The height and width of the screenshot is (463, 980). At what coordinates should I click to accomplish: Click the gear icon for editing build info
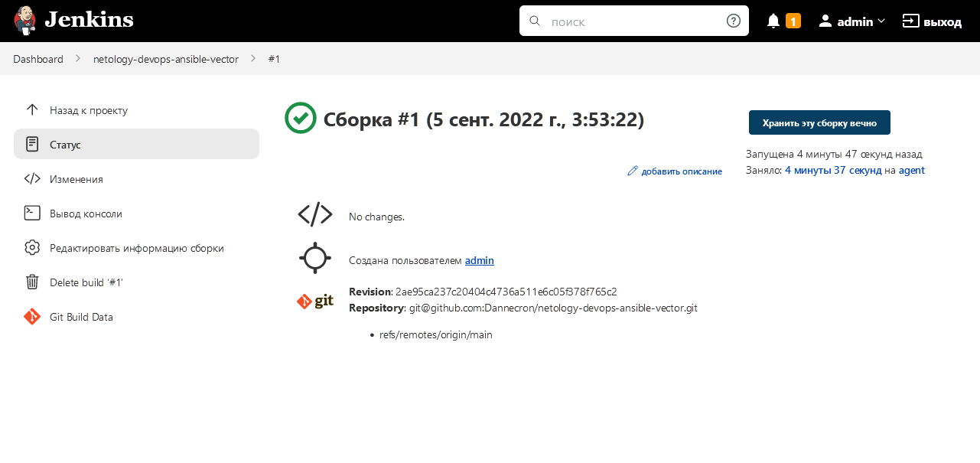32,248
